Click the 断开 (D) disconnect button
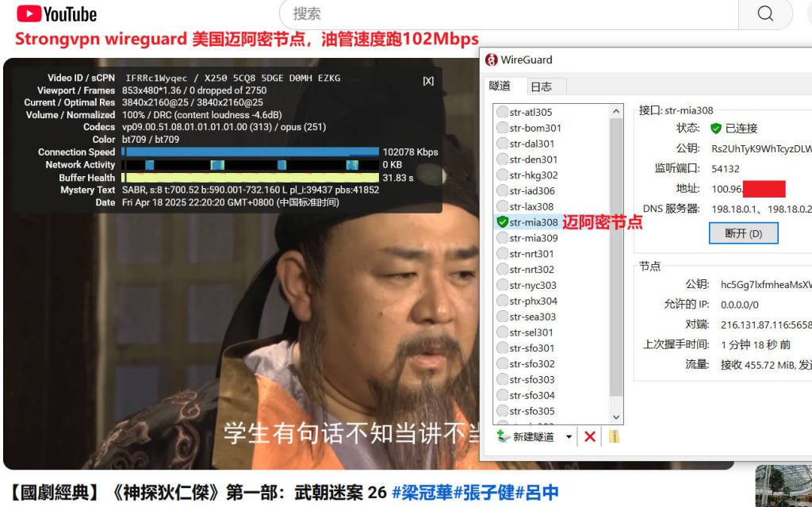The width and height of the screenshot is (812, 507). (x=743, y=233)
